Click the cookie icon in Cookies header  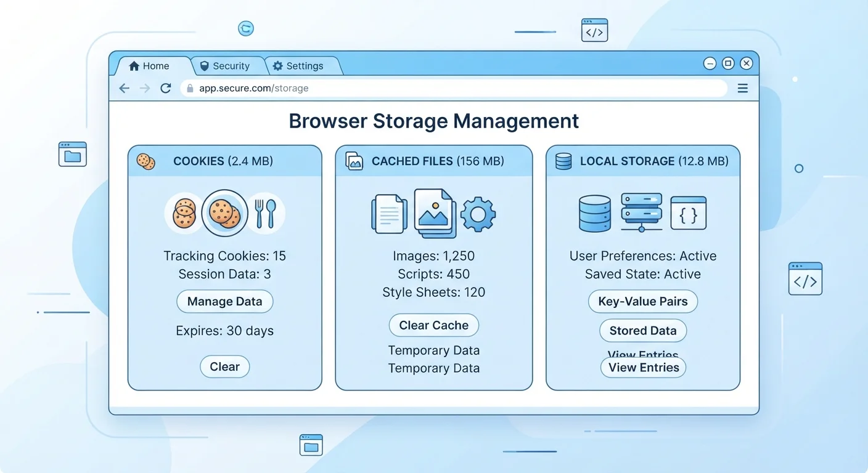point(146,161)
